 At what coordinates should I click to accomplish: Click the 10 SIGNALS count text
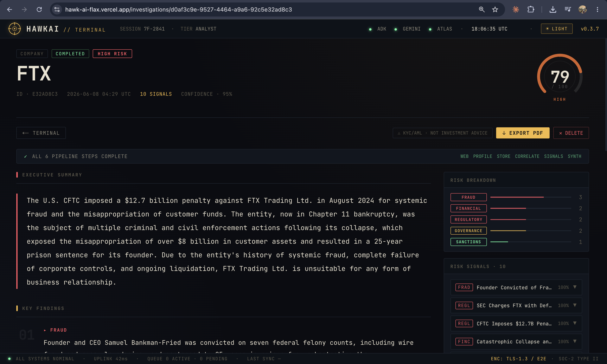(x=156, y=94)
